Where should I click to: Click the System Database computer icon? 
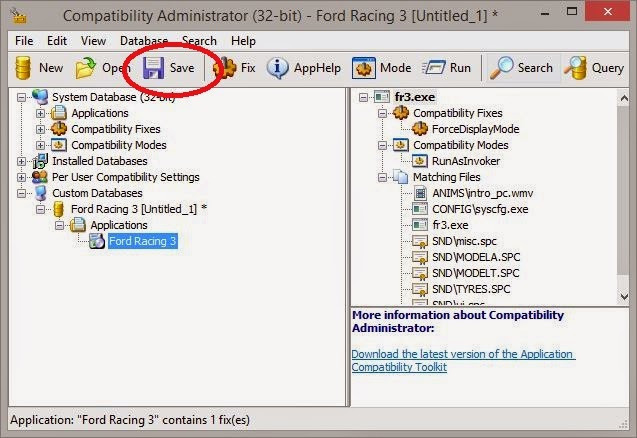[40, 97]
